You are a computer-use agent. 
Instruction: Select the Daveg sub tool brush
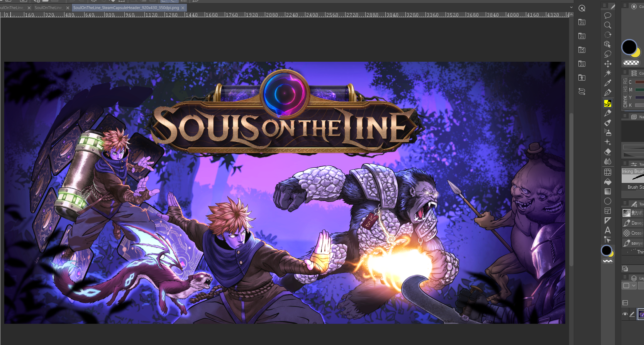[x=633, y=223]
